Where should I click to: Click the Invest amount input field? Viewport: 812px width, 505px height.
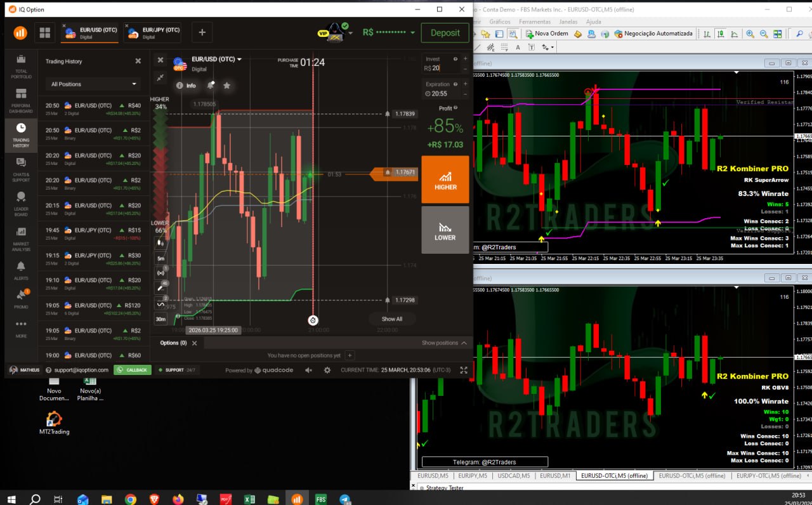click(x=442, y=68)
